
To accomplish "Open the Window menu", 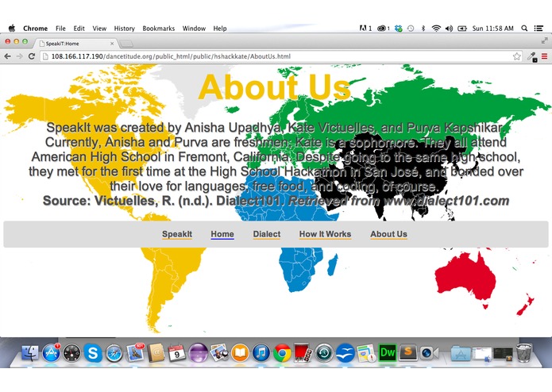I will pyautogui.click(x=194, y=29).
